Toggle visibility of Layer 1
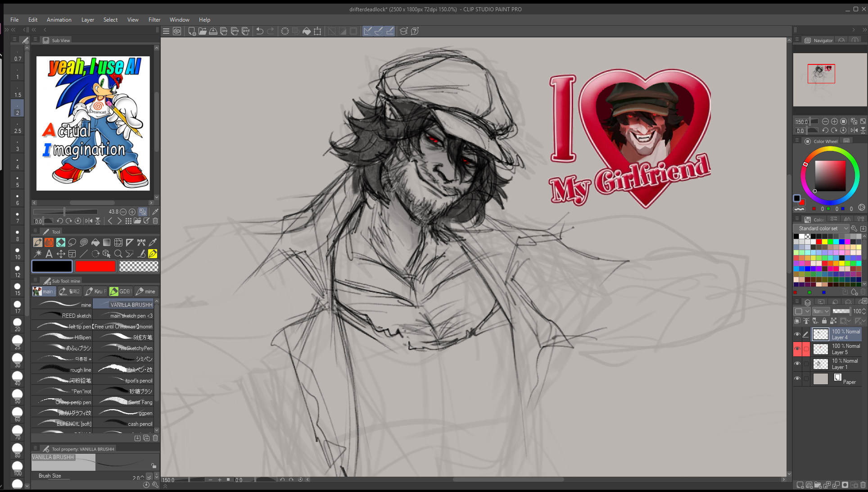This screenshot has width=868, height=492. click(x=797, y=364)
